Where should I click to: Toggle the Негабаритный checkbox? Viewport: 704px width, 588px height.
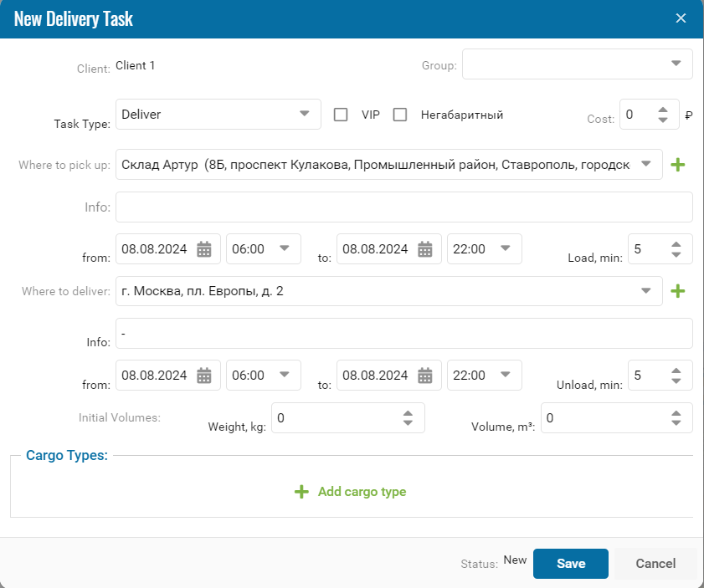[400, 115]
